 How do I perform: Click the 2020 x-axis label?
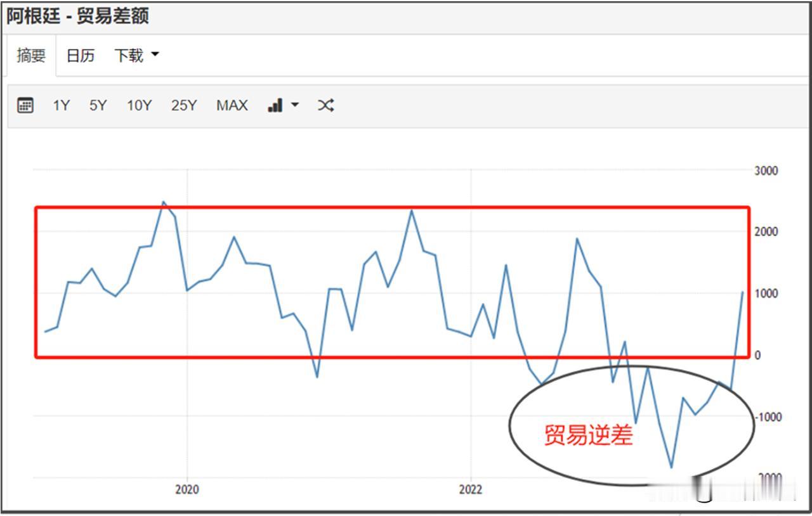point(187,489)
